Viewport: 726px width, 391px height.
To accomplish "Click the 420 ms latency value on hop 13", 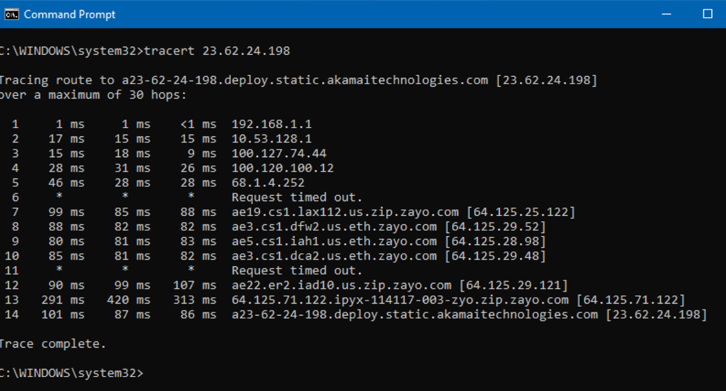I will pyautogui.click(x=129, y=300).
